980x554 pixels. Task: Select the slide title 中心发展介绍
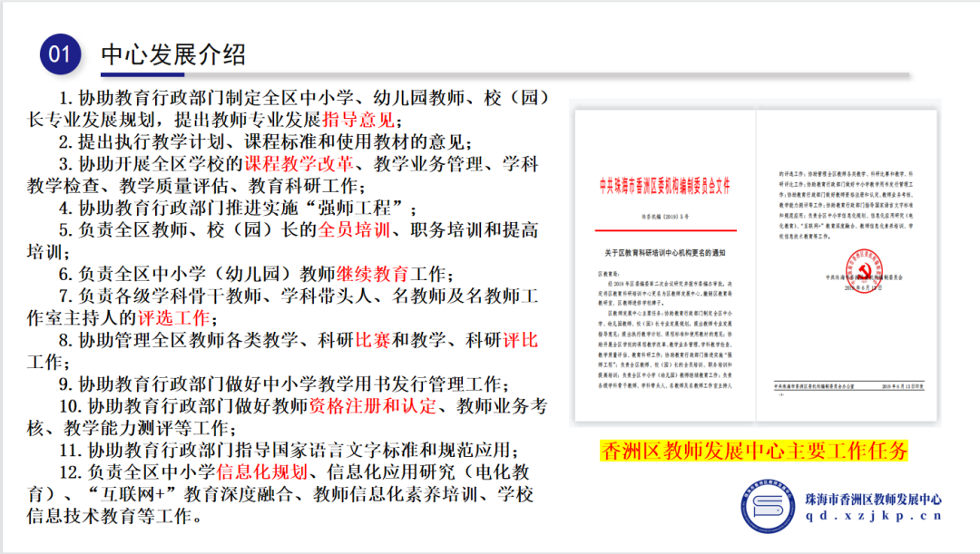click(173, 55)
